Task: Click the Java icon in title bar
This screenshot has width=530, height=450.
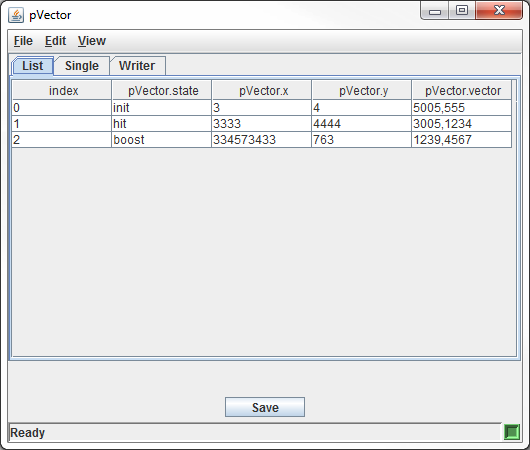Action: pos(16,15)
